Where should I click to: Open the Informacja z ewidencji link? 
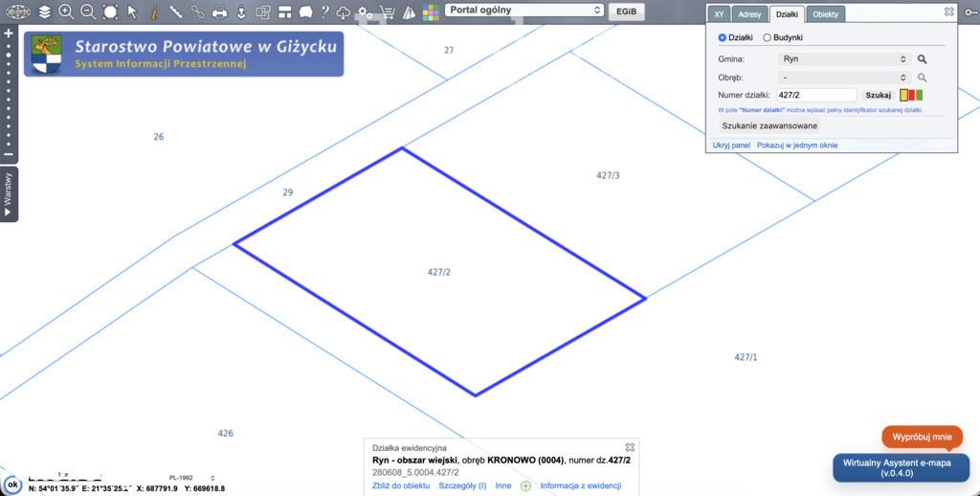[x=581, y=485]
